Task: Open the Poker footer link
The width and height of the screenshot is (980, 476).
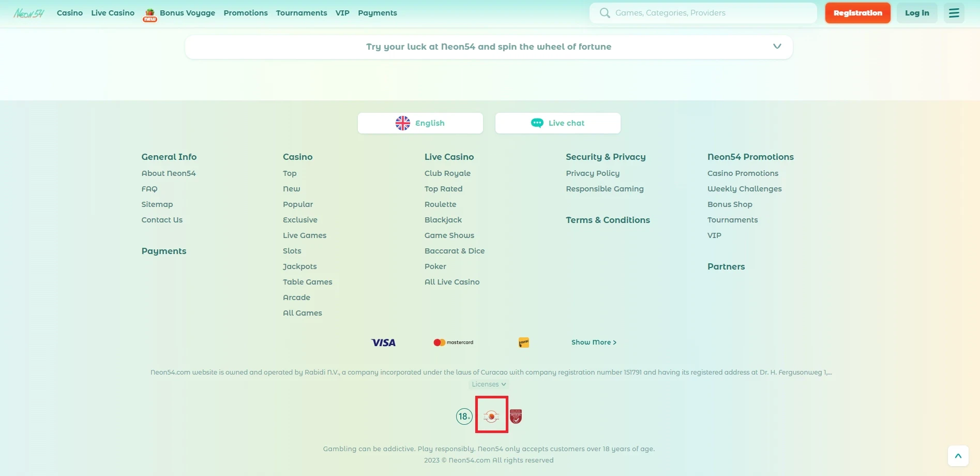Action: [435, 266]
